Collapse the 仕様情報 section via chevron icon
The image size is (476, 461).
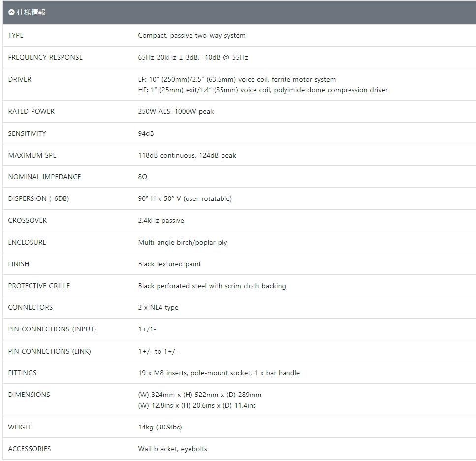[x=11, y=12]
